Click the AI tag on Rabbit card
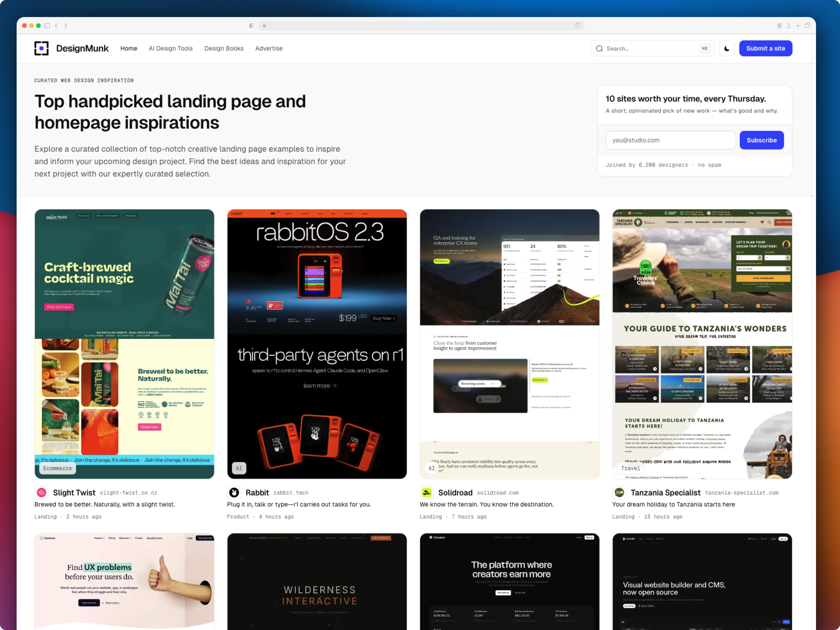Viewport: 840px width, 630px height. tap(239, 468)
